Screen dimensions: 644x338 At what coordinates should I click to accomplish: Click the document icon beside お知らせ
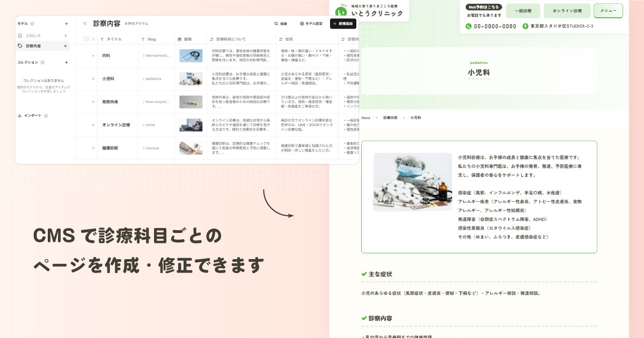pyautogui.click(x=20, y=36)
